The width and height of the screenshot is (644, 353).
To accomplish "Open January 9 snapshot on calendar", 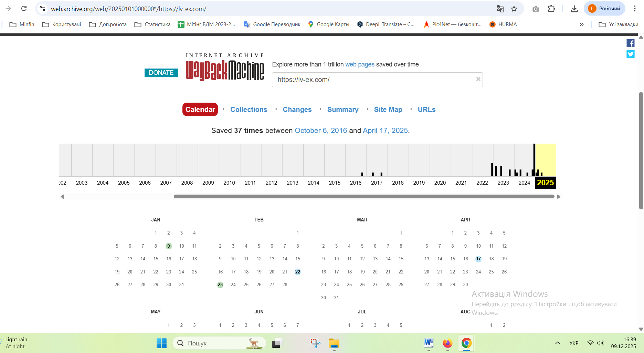I will (169, 246).
